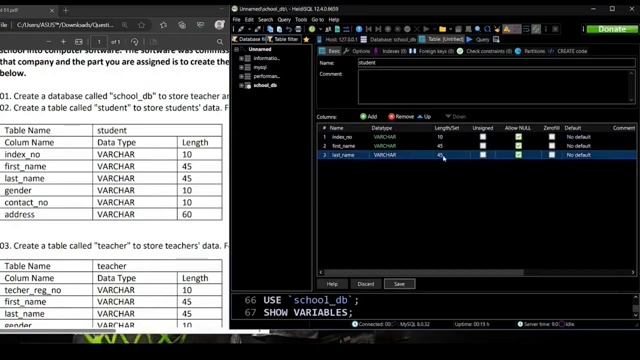Click the green Donate button
Viewport: 640px width, 360px height.
tap(612, 29)
